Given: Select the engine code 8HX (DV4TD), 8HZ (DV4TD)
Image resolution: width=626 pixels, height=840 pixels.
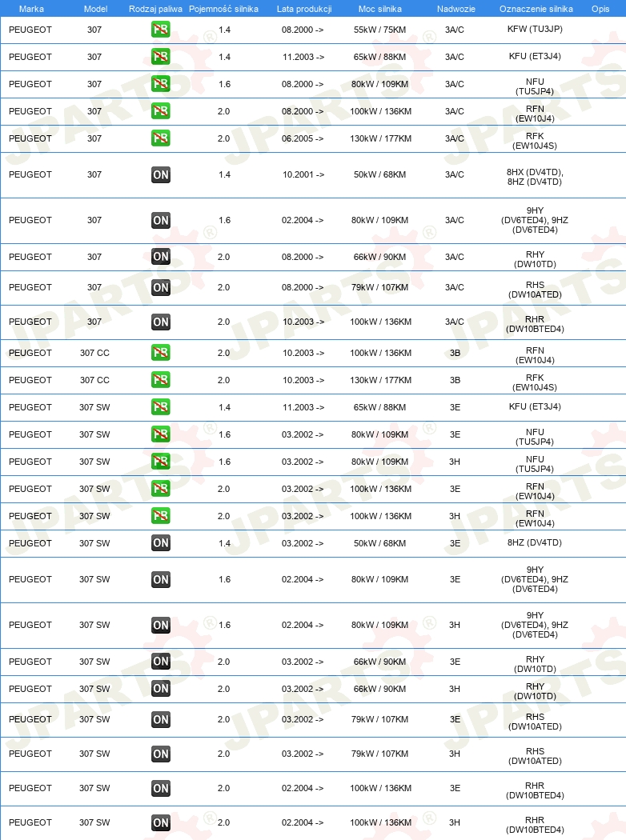Looking at the screenshot, I should point(535,177).
